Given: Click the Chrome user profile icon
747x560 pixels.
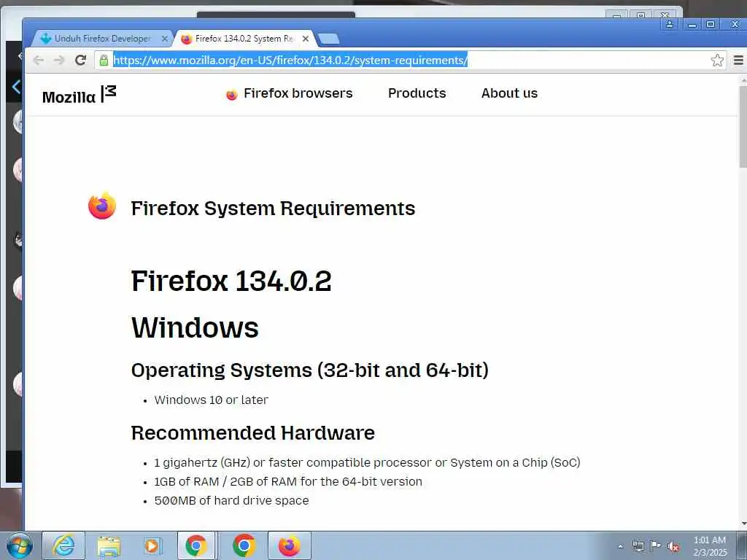Looking at the screenshot, I should click(x=670, y=24).
